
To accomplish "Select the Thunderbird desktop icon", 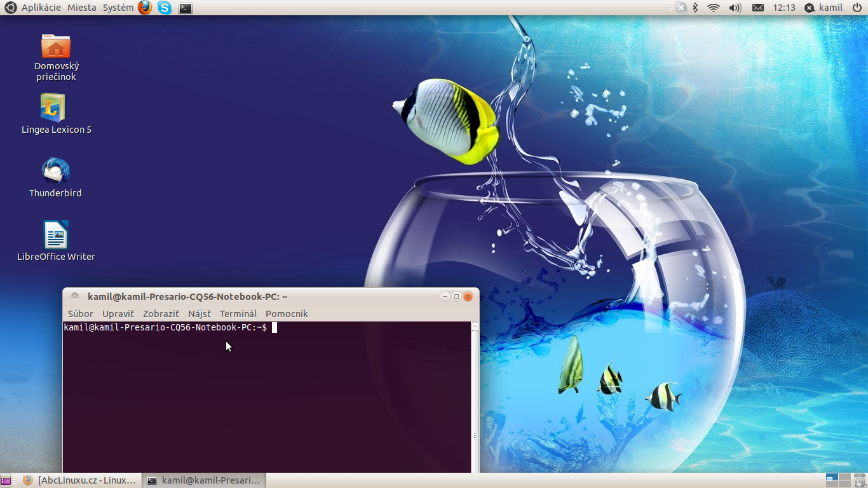I will point(56,178).
